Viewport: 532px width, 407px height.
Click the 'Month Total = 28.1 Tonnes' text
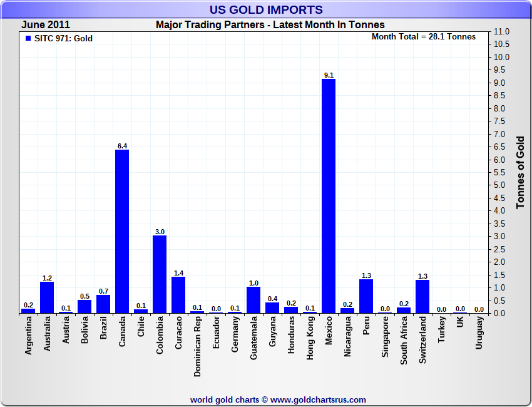(424, 37)
